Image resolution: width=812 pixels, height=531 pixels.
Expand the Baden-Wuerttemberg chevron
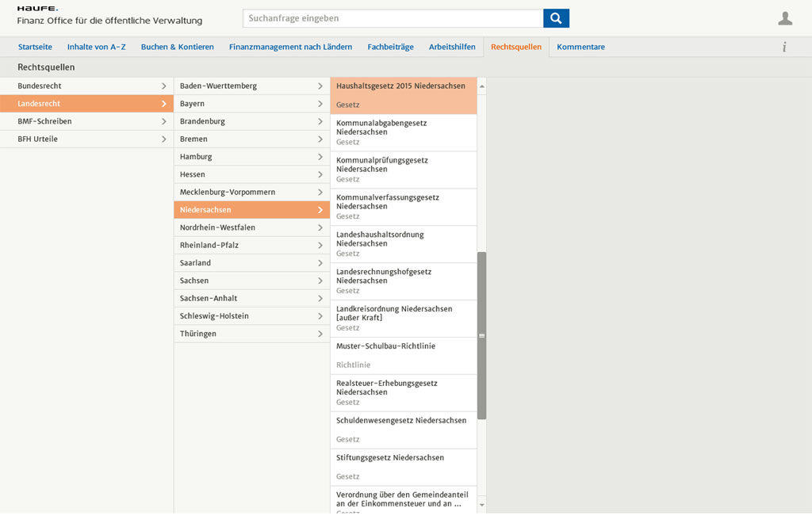click(x=320, y=86)
